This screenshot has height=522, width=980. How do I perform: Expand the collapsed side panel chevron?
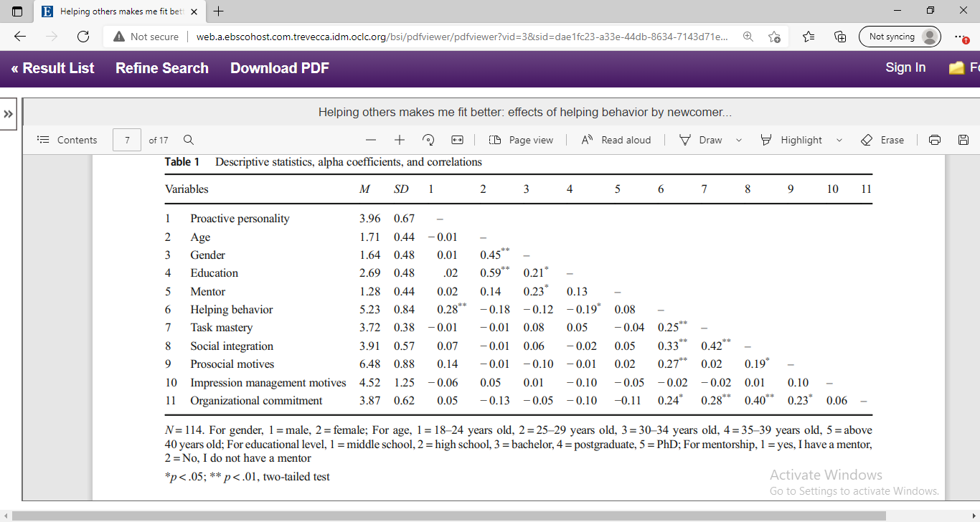[x=9, y=114]
